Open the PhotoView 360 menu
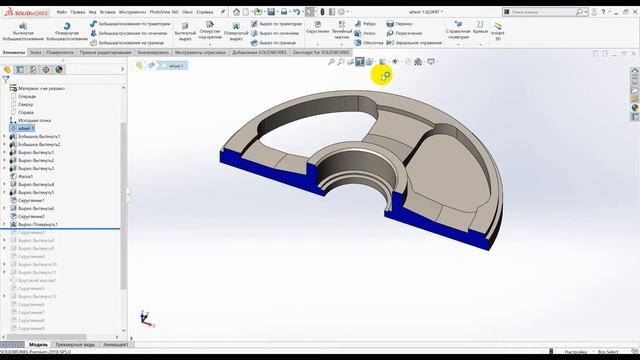640x360 pixels. click(164, 12)
